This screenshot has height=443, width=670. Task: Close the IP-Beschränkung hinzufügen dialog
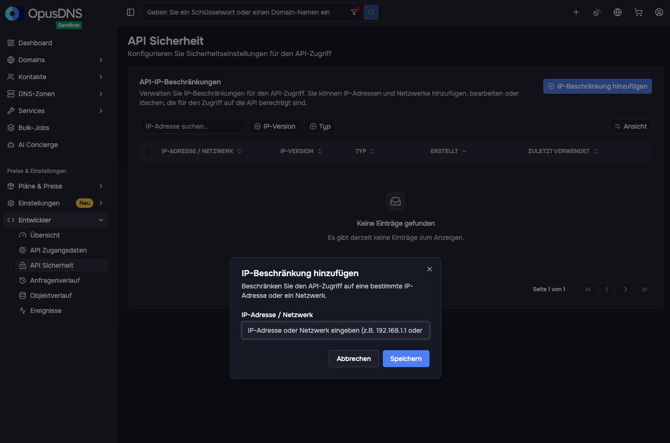[429, 269]
